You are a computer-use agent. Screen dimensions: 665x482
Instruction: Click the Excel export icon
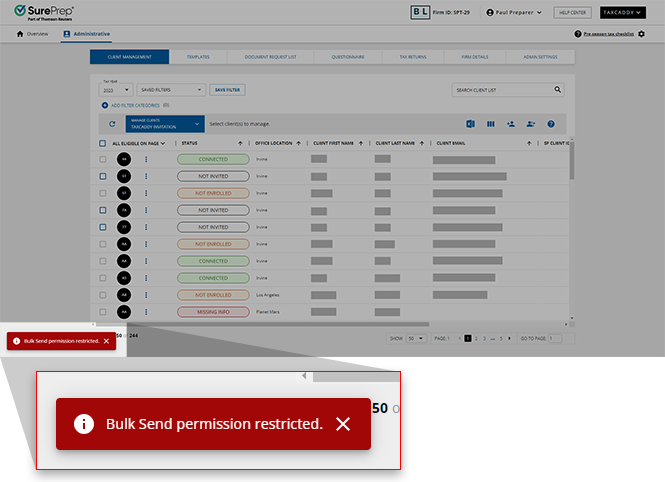pos(470,124)
